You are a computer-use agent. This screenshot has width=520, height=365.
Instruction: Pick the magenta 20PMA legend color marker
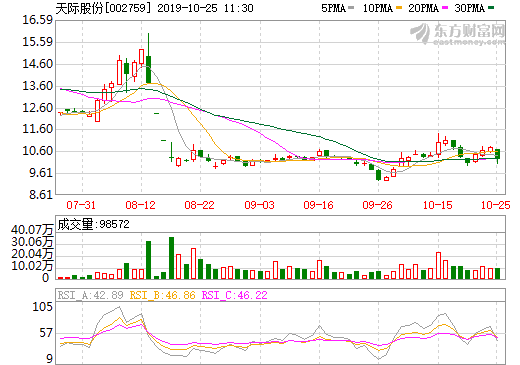tap(445, 8)
